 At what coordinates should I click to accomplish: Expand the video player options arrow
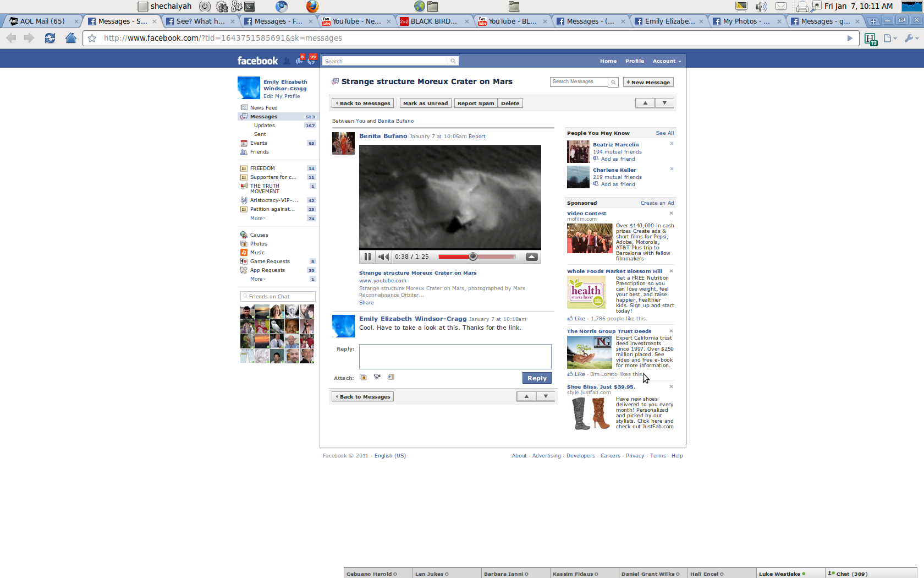tap(532, 257)
